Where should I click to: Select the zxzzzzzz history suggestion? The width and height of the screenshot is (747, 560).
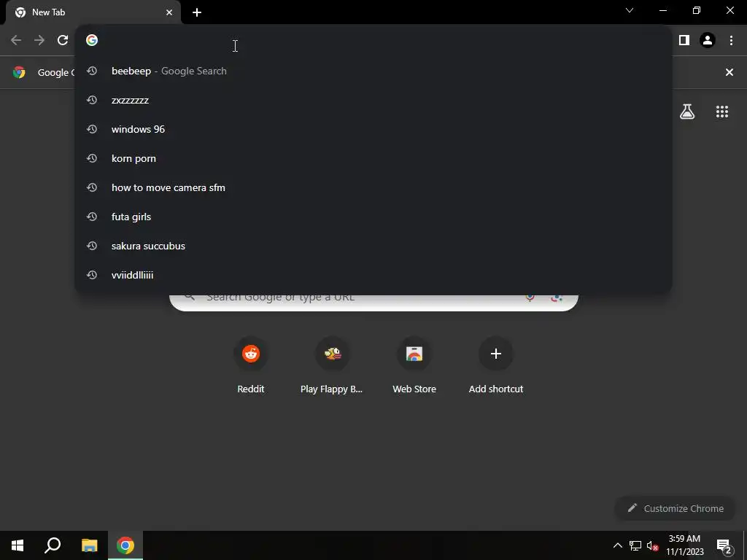tap(373, 100)
